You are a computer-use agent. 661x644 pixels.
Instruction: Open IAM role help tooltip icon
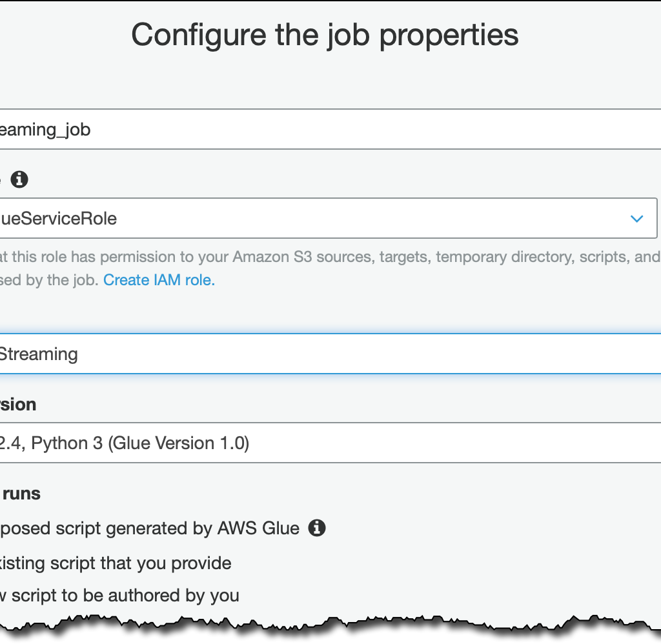[x=19, y=179]
